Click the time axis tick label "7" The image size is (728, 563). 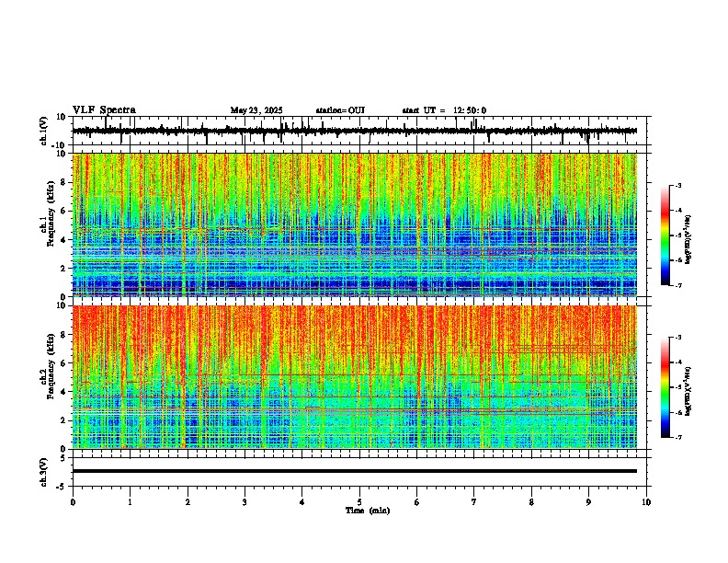point(474,502)
